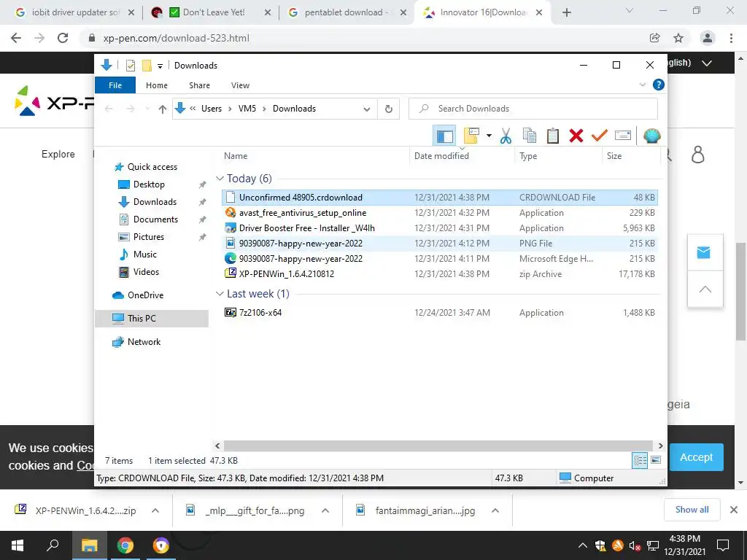The width and height of the screenshot is (747, 560).
Task: Switch to details view icon in status bar
Action: [x=640, y=460]
